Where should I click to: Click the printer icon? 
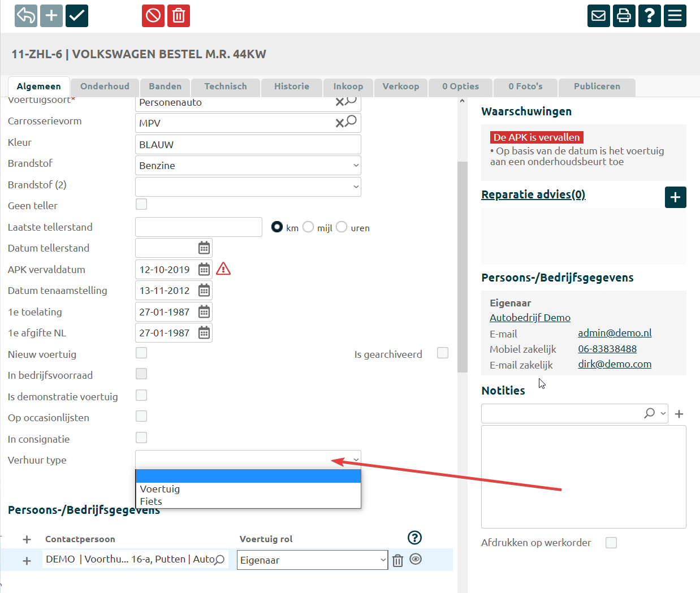(624, 16)
